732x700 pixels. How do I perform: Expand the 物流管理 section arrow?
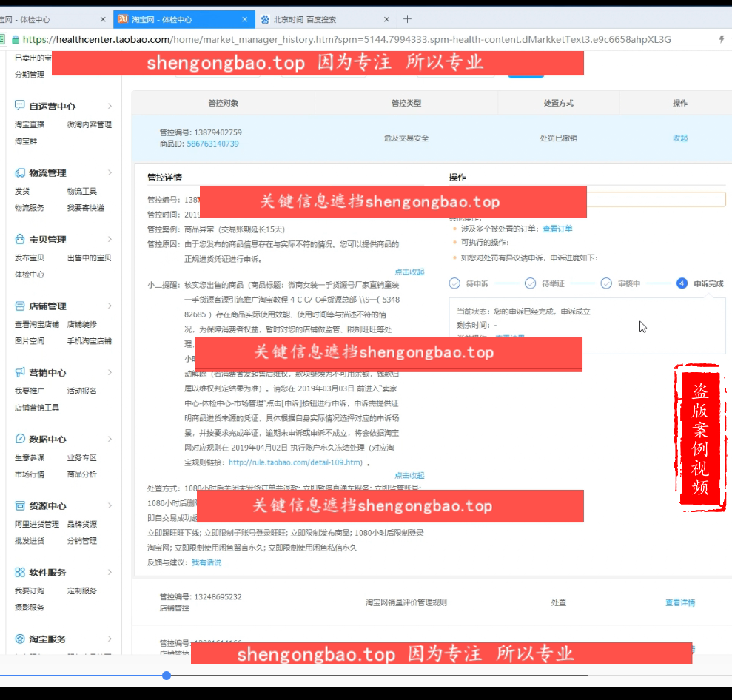click(x=110, y=172)
